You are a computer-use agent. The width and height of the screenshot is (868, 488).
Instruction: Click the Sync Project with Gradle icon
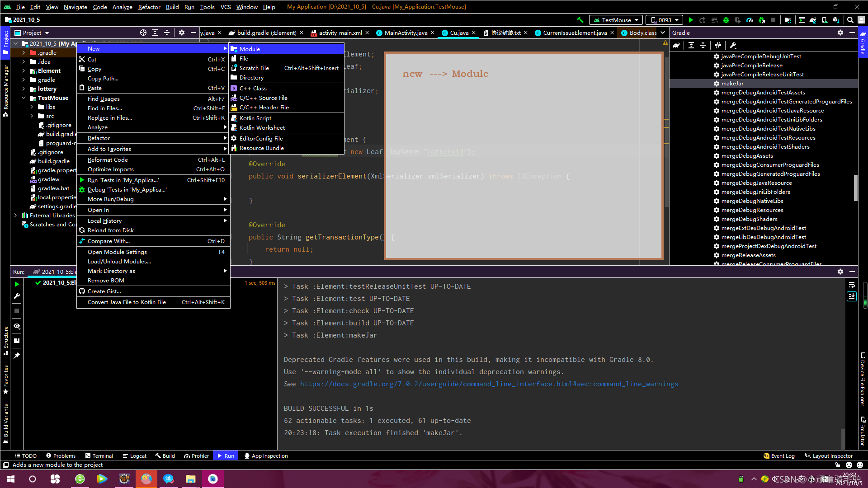pyautogui.click(x=812, y=20)
